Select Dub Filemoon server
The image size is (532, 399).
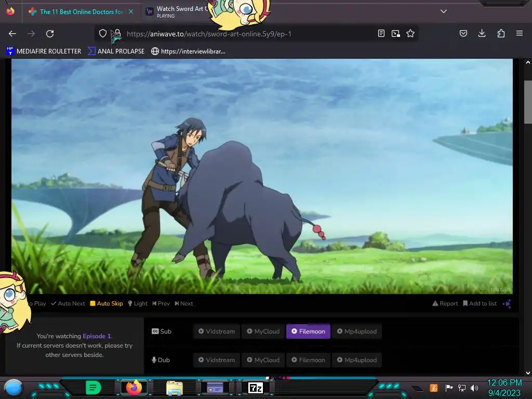click(x=308, y=360)
